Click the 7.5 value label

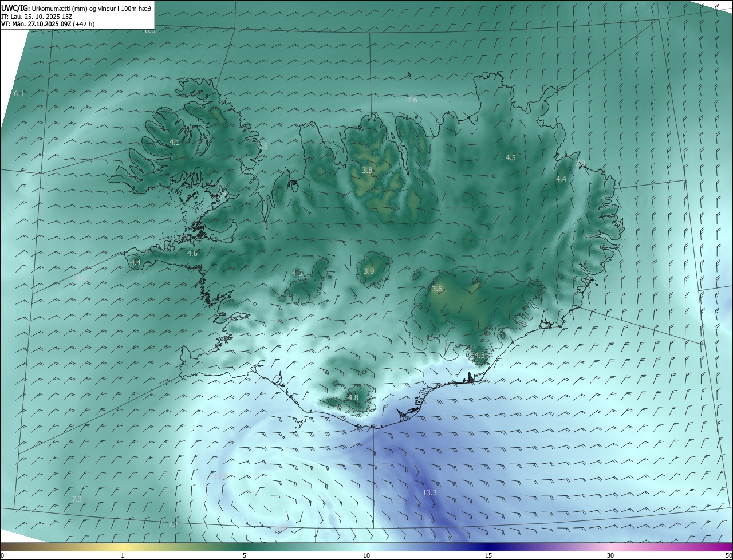click(x=263, y=147)
